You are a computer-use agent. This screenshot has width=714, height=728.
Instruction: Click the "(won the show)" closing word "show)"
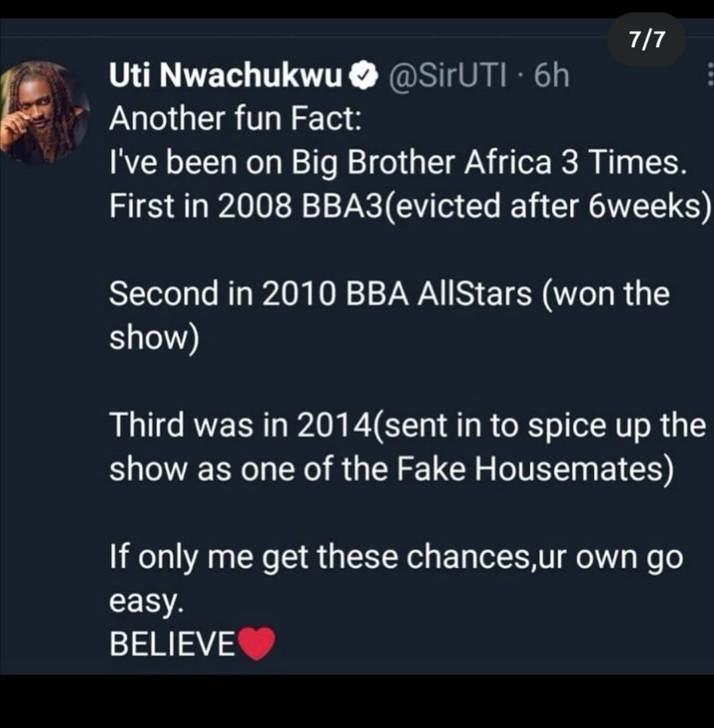point(154,339)
